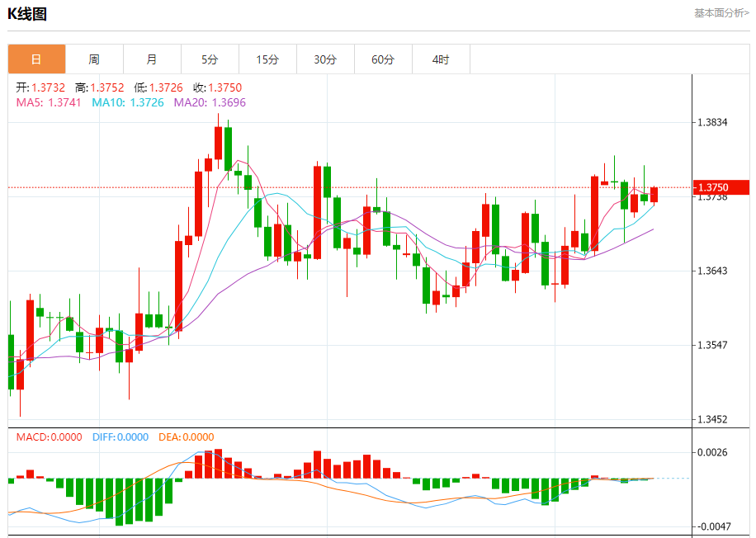Click the MA20: 1.3696 legend

(x=210, y=102)
